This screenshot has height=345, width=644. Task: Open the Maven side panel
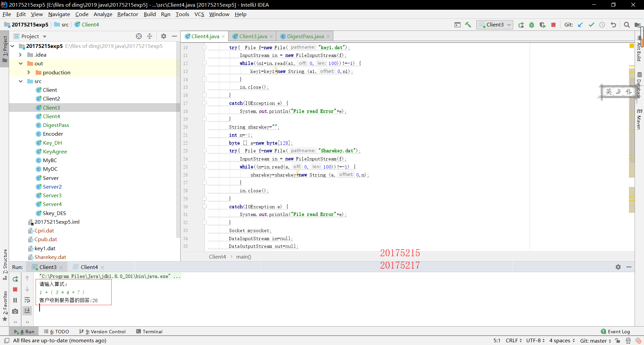(639, 119)
